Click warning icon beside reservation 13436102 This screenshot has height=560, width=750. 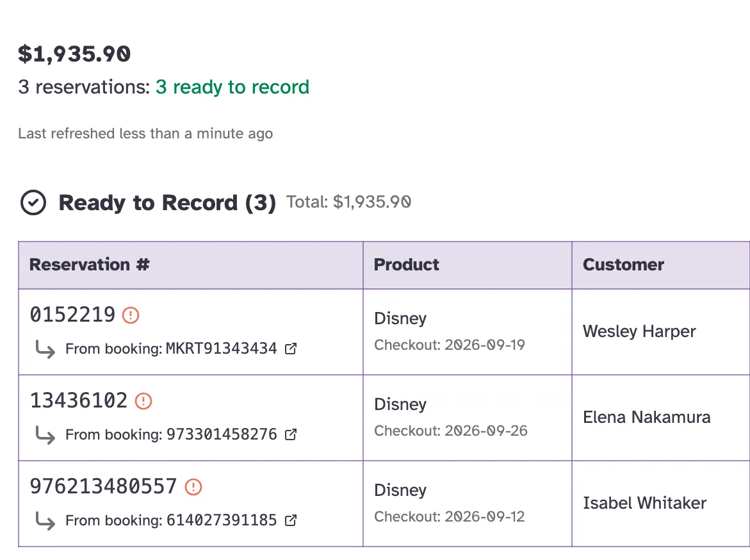coord(143,401)
